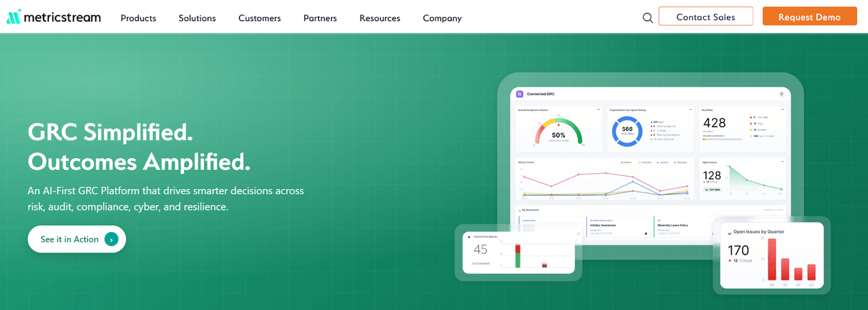Open the Company menu

point(442,18)
